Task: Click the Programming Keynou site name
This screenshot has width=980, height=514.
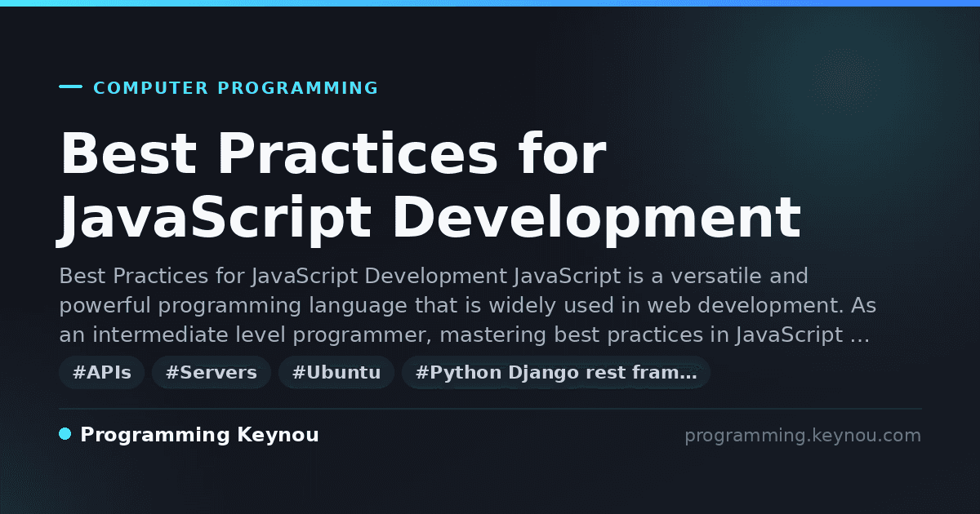Action: pyautogui.click(x=199, y=435)
